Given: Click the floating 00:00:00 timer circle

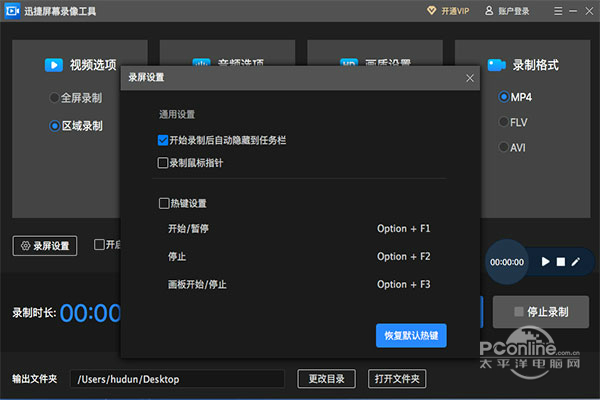Looking at the screenshot, I should 507,262.
